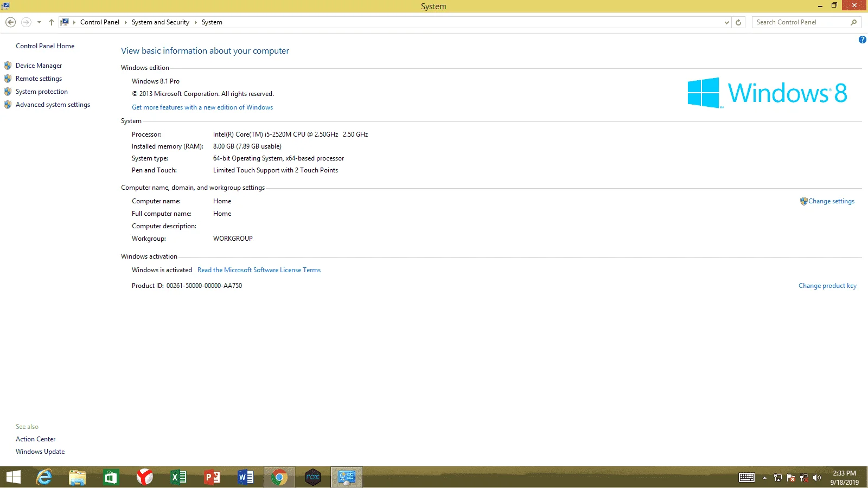Click the shield icon beside Device Manager
Image resolution: width=868 pixels, height=488 pixels.
(8, 66)
